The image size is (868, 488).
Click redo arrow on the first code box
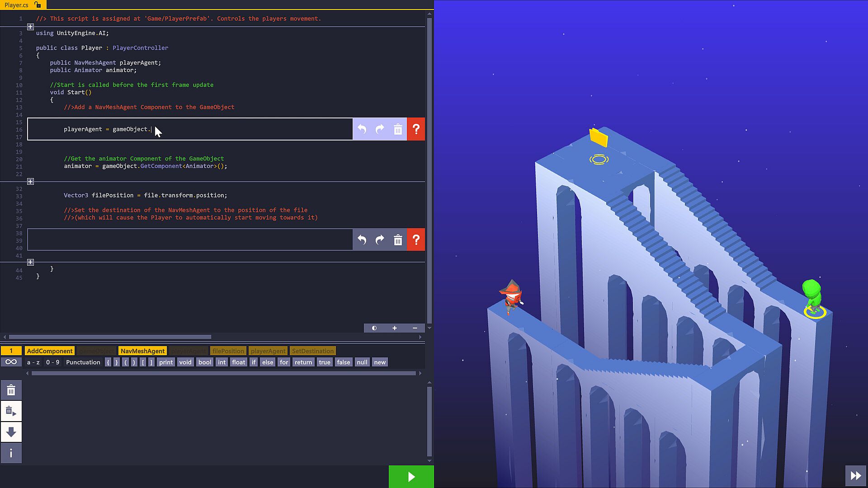tap(380, 129)
